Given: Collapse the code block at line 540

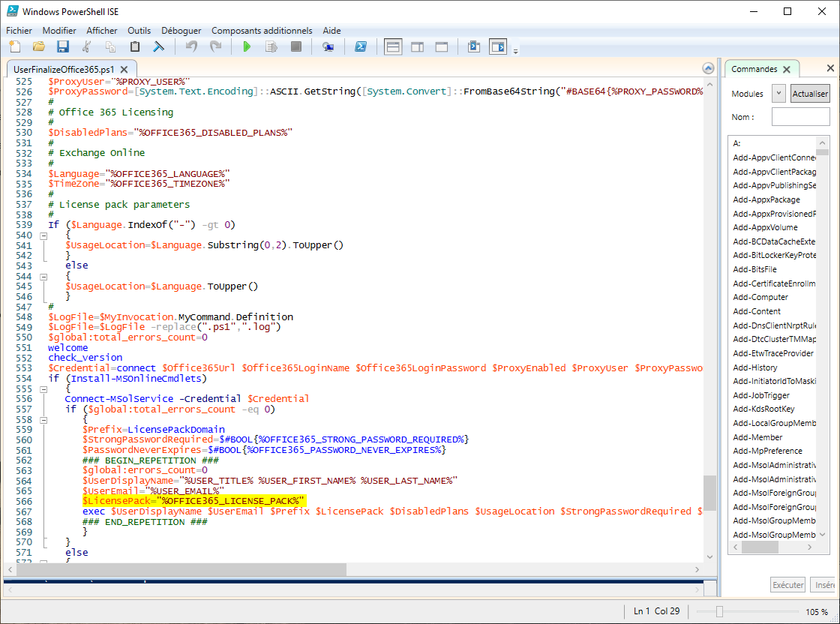Looking at the screenshot, I should (x=43, y=235).
